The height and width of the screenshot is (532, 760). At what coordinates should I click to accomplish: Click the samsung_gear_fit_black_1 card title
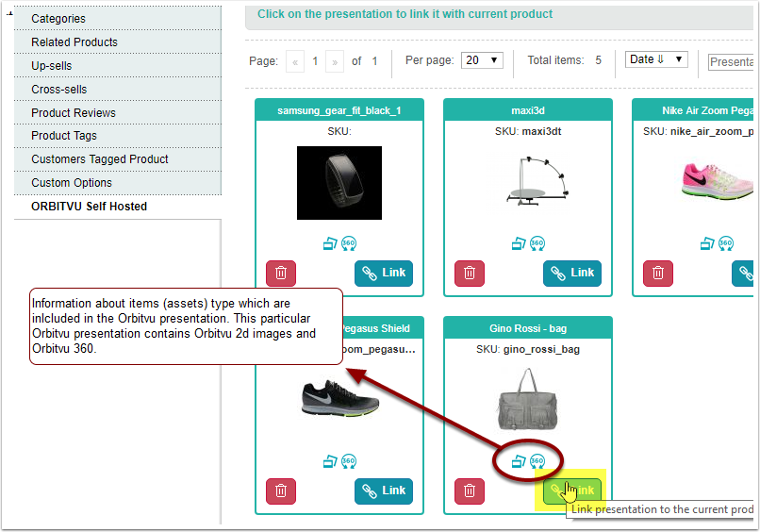click(339, 110)
